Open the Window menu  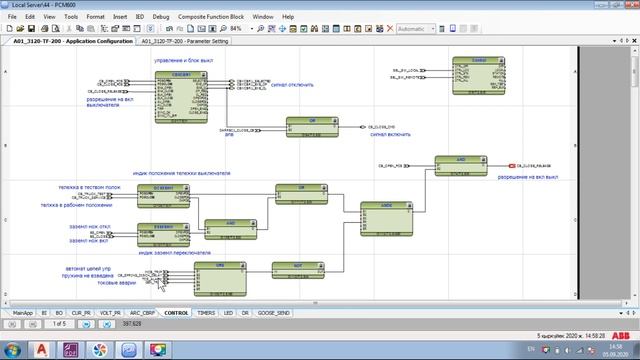click(x=263, y=17)
